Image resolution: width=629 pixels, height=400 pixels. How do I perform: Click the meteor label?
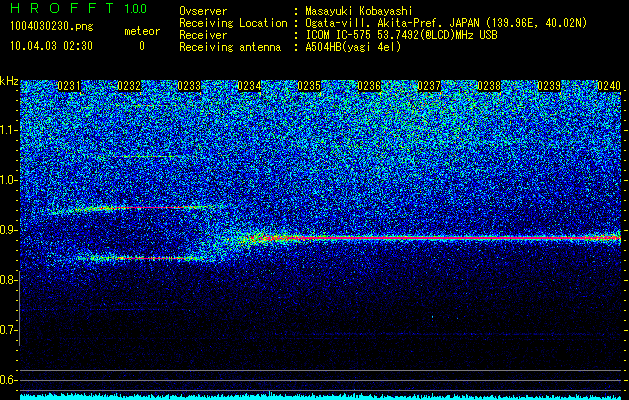pyautogui.click(x=142, y=31)
